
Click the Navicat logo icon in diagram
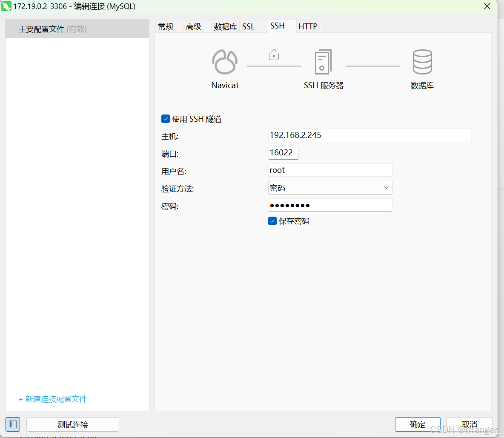click(225, 62)
